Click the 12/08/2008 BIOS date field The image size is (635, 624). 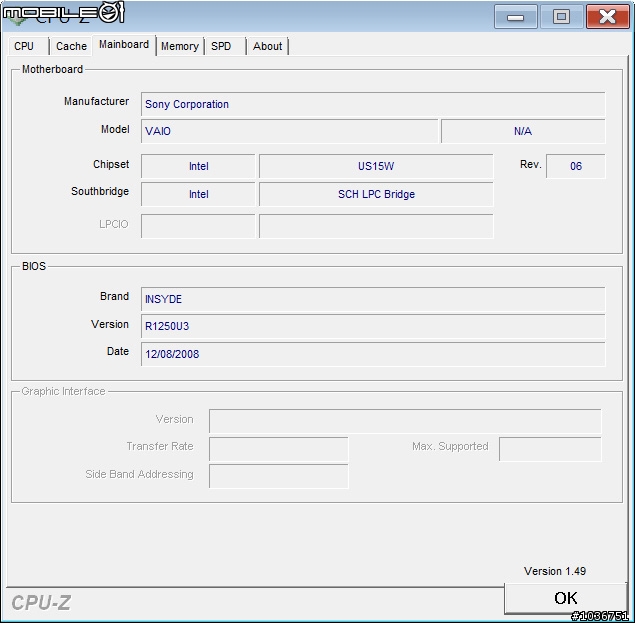tap(373, 354)
